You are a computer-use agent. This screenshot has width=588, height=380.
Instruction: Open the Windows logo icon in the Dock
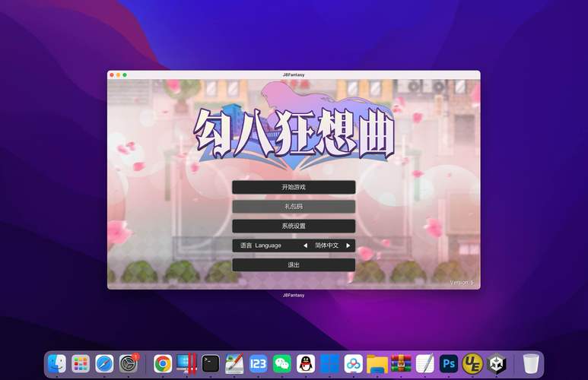(330, 363)
